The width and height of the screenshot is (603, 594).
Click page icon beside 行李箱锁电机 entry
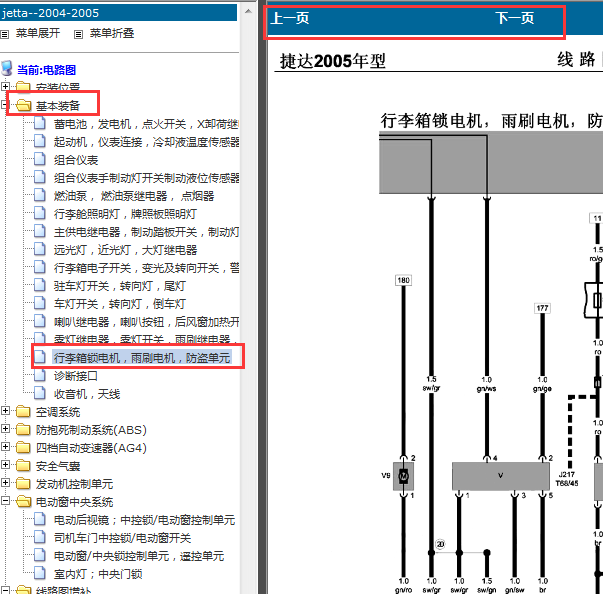click(40, 357)
